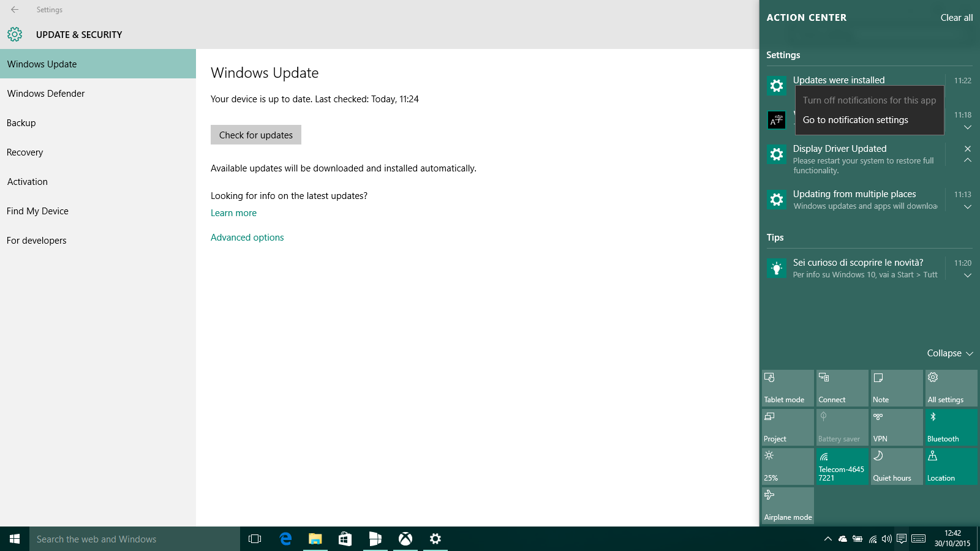
Task: Collapse the quick actions panel
Action: click(x=950, y=353)
